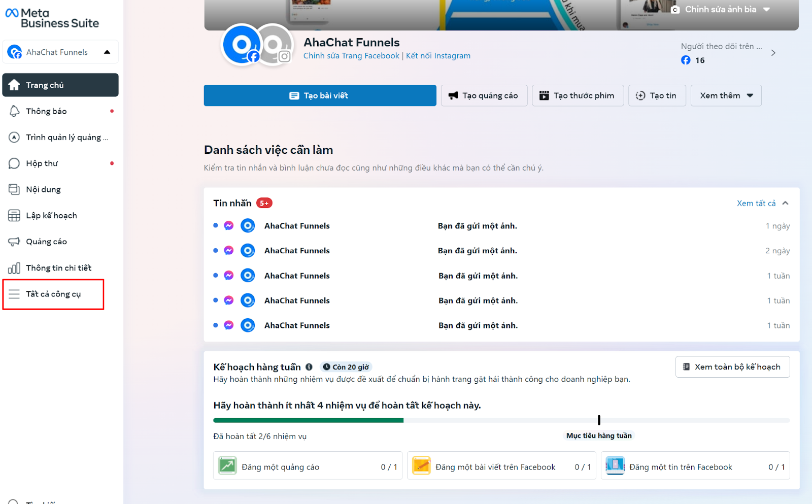Click the Trình quản lý quảng cáo compass icon

coord(14,137)
